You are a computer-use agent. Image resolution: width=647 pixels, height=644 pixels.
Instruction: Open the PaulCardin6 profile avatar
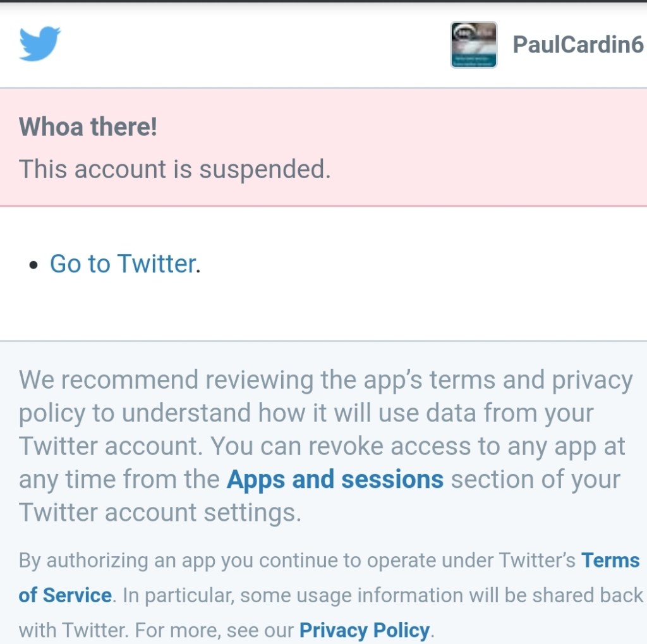click(473, 45)
